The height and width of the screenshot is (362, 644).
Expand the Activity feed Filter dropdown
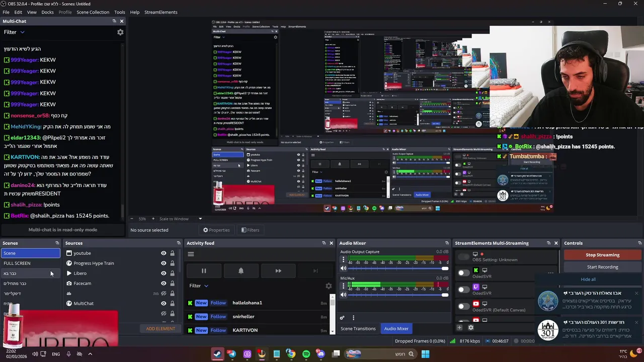(199, 286)
